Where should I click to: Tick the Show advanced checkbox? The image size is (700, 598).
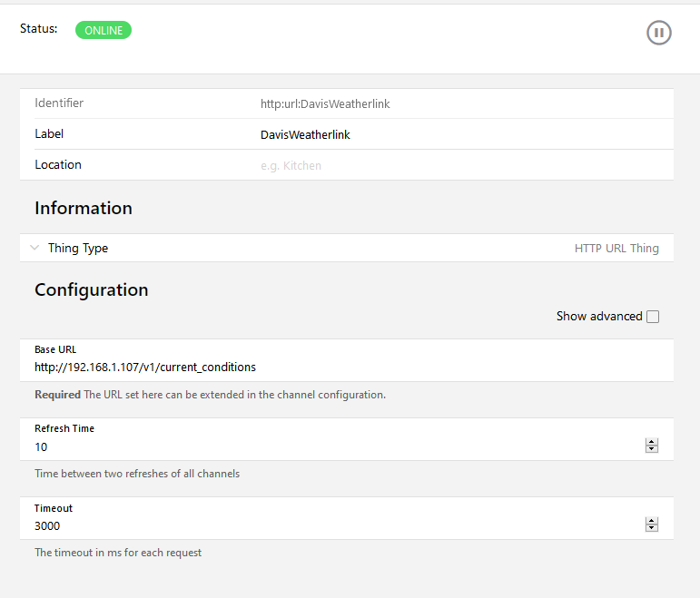pos(652,317)
